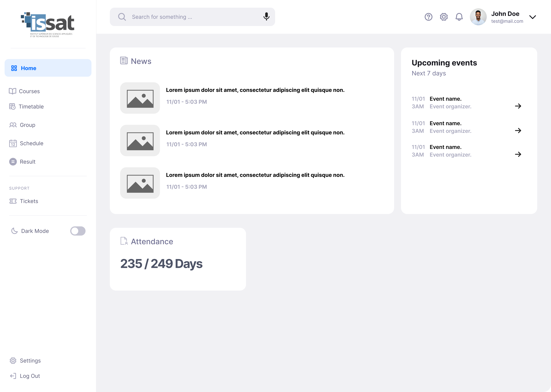The height and width of the screenshot is (392, 551).
Task: Open the first event's arrow
Action: coord(518,106)
